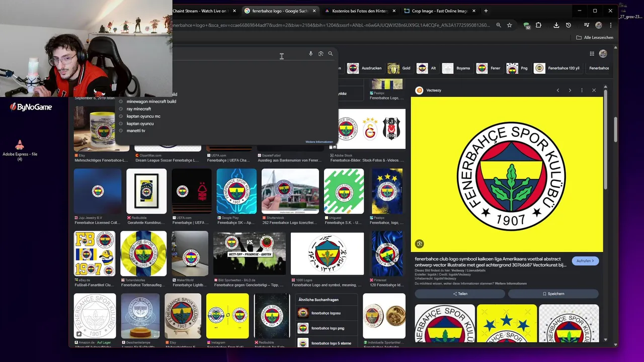
Task: Open Google account avatar on search page
Action: [603, 54]
